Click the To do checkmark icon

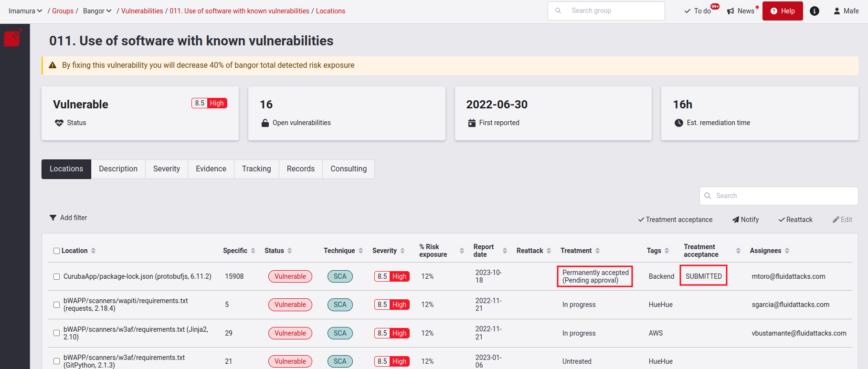[x=688, y=11]
